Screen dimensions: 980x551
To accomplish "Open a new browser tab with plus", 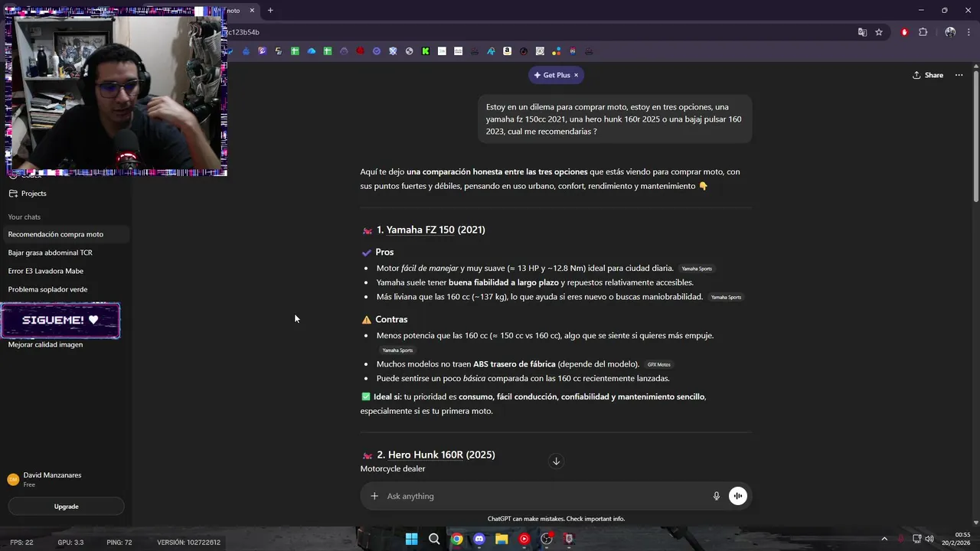I will point(270,11).
